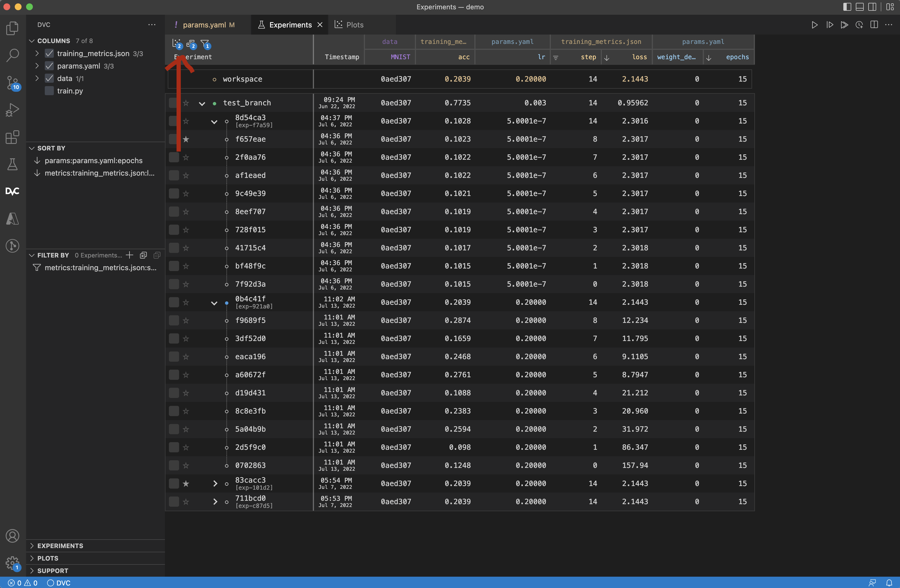Open the columns selection icon with badge 2
Image resolution: width=900 pixels, height=588 pixels.
191,43
